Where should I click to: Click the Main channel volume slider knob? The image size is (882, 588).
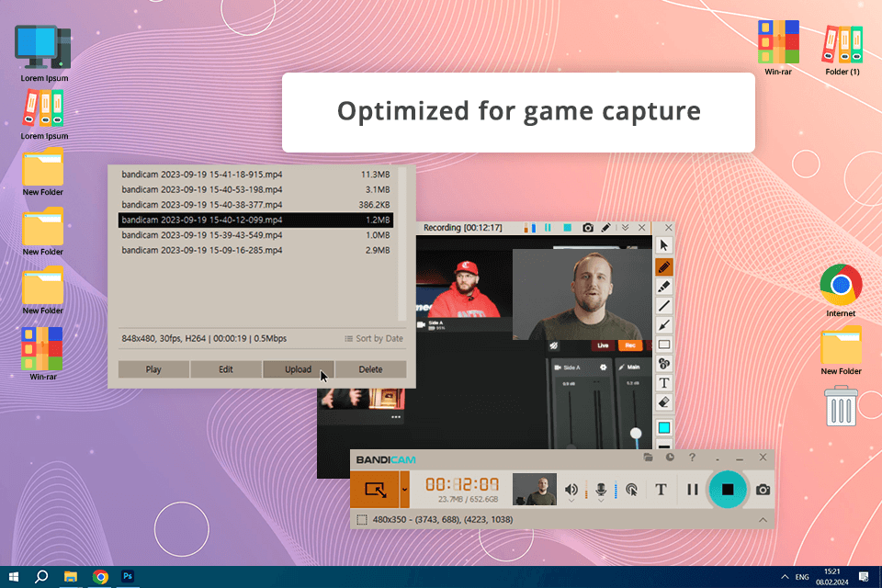[x=636, y=434]
